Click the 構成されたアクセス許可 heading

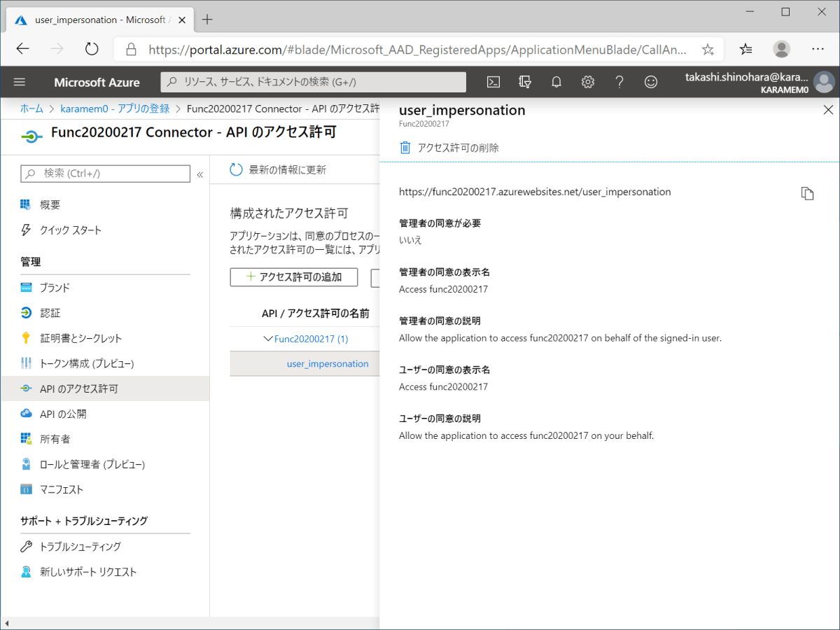point(289,213)
